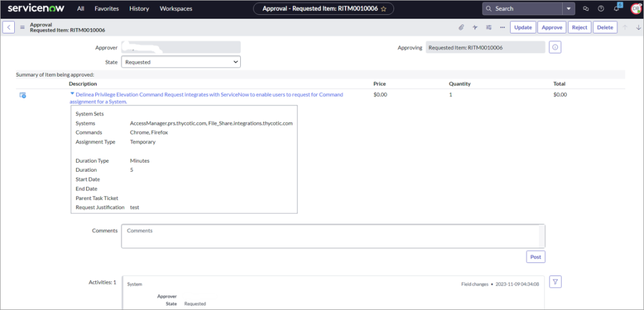Star this page as a favorite

(384, 9)
